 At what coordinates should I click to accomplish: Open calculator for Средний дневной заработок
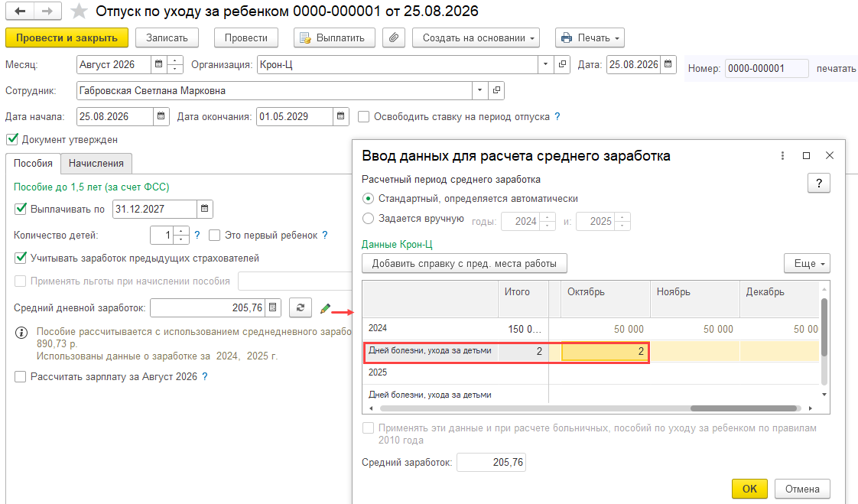pyautogui.click(x=272, y=307)
